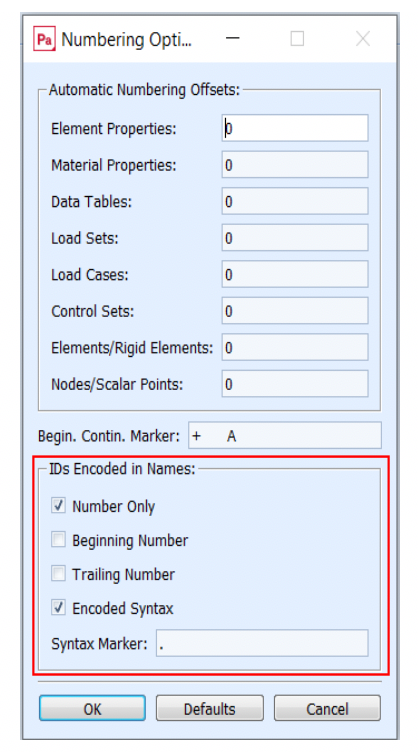
Task: Click the Cancel button
Action: coord(327,708)
